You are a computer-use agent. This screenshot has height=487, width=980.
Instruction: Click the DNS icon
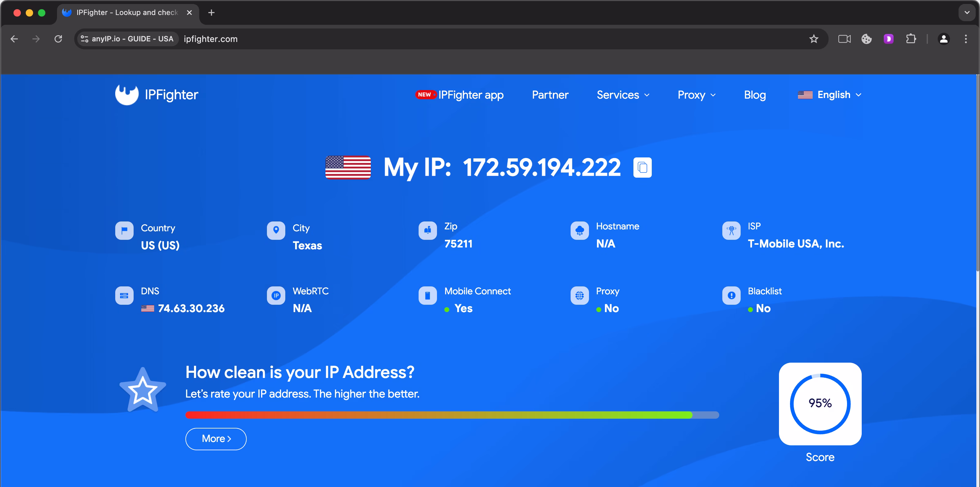pyautogui.click(x=124, y=295)
